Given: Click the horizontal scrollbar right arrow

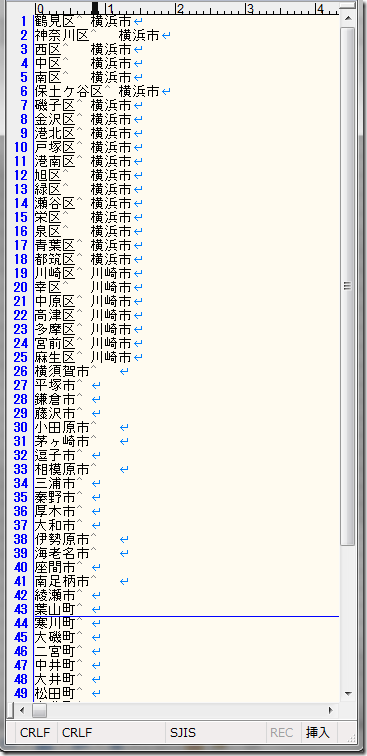Looking at the screenshot, I should click(x=331, y=710).
